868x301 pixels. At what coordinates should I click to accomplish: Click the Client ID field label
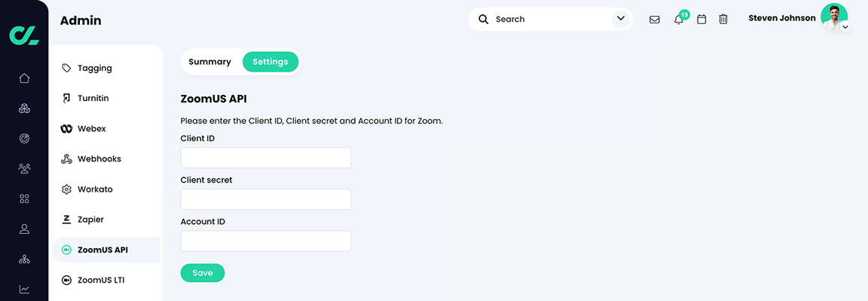[197, 138]
